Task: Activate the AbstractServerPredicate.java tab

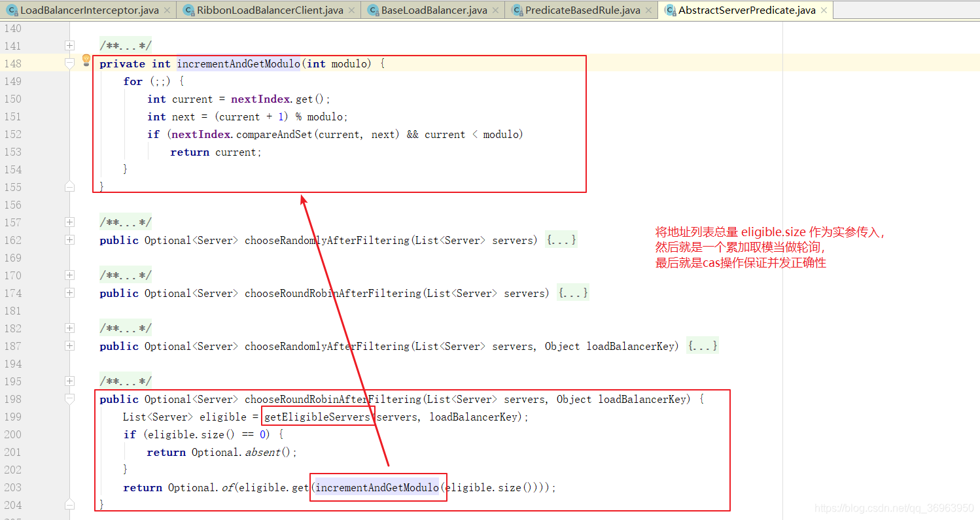Action: tap(745, 10)
